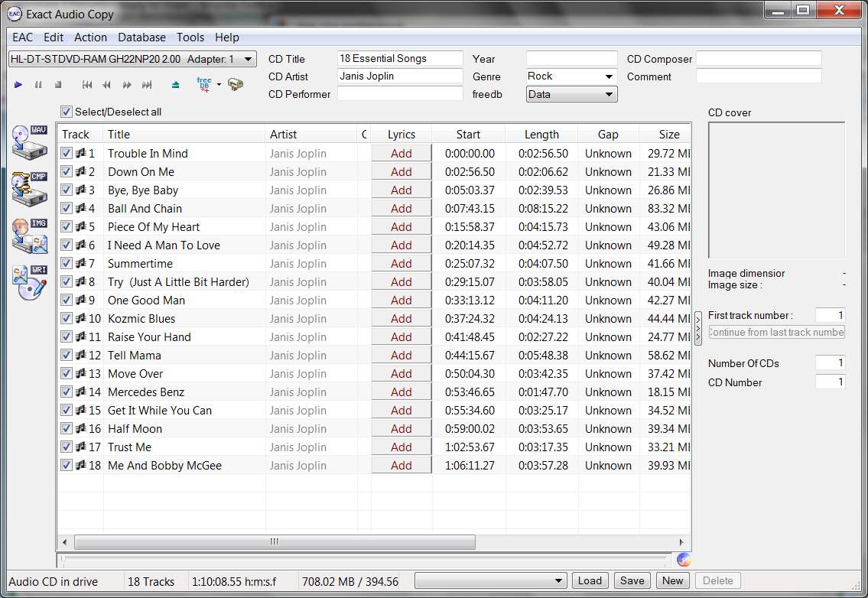Open the Edit menu
The image size is (868, 598).
click(x=54, y=37)
